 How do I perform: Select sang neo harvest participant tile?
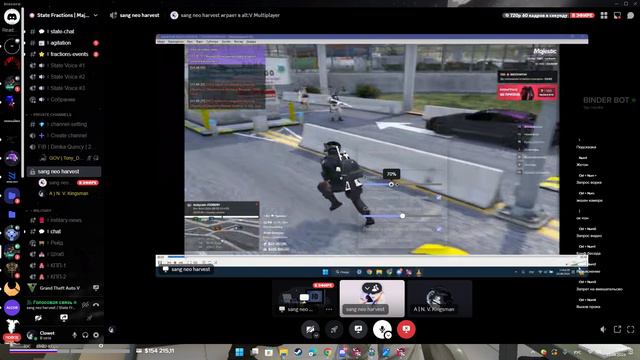pyautogui.click(x=372, y=298)
